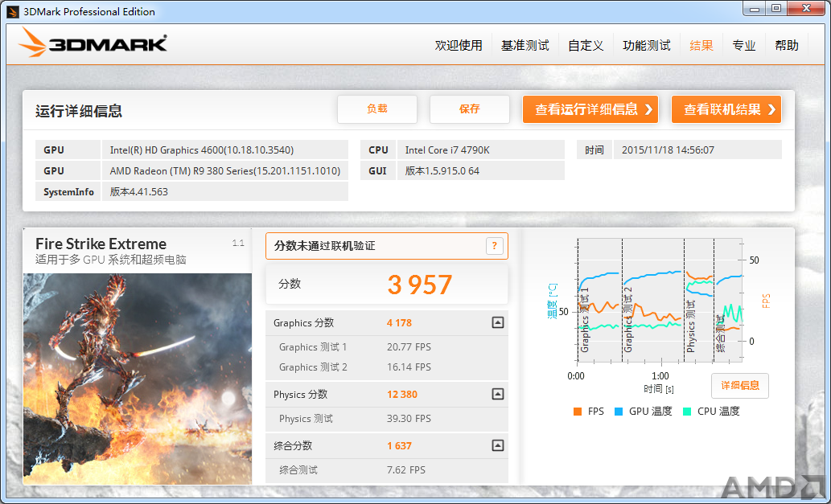Click the Physics 测试 label

coord(306,419)
